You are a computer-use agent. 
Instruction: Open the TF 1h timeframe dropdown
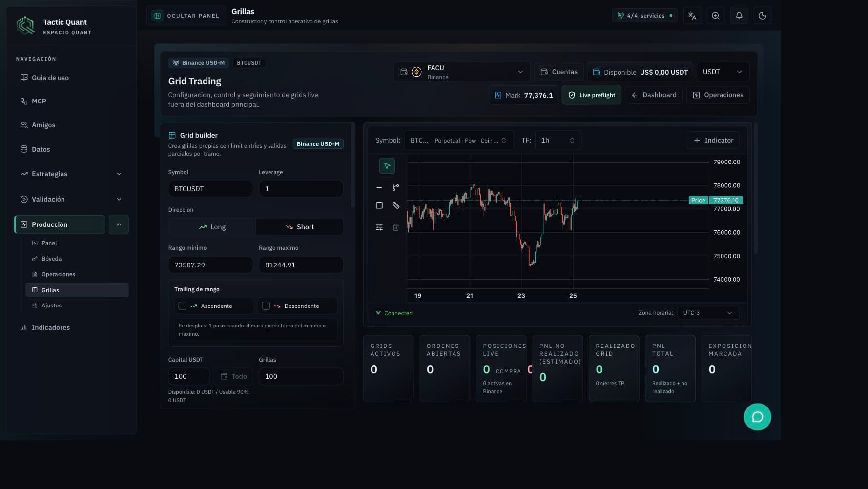tap(558, 140)
